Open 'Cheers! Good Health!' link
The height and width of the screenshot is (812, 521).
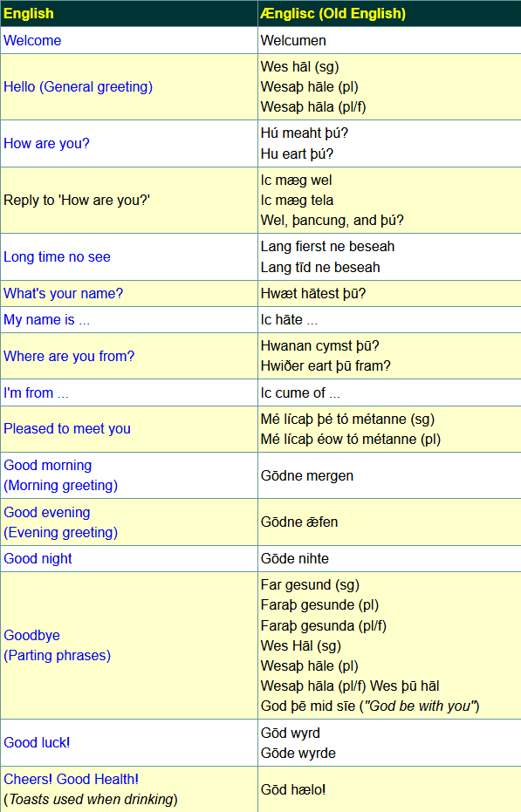coord(71,780)
